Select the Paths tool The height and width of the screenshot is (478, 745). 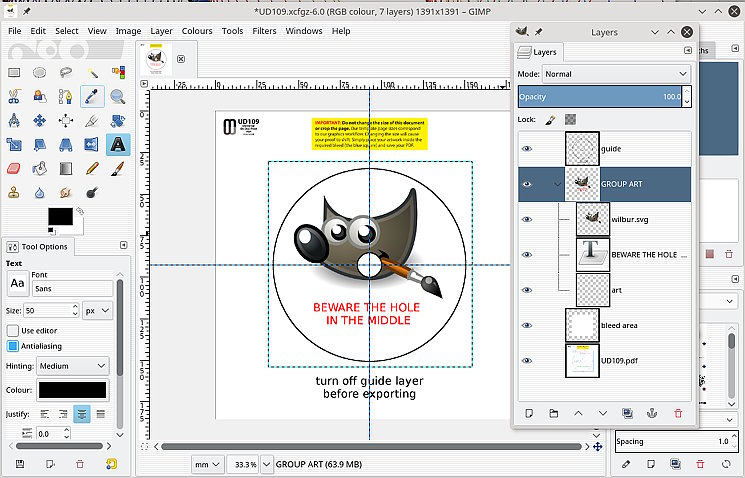[66, 96]
